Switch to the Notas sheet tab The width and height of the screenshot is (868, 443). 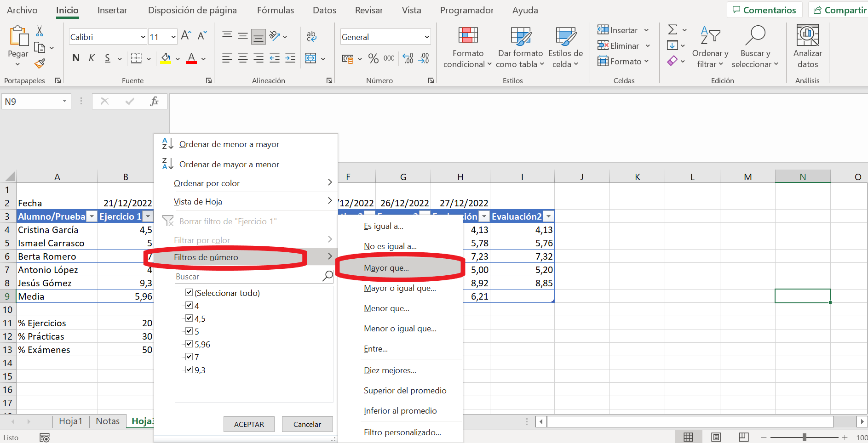click(108, 421)
